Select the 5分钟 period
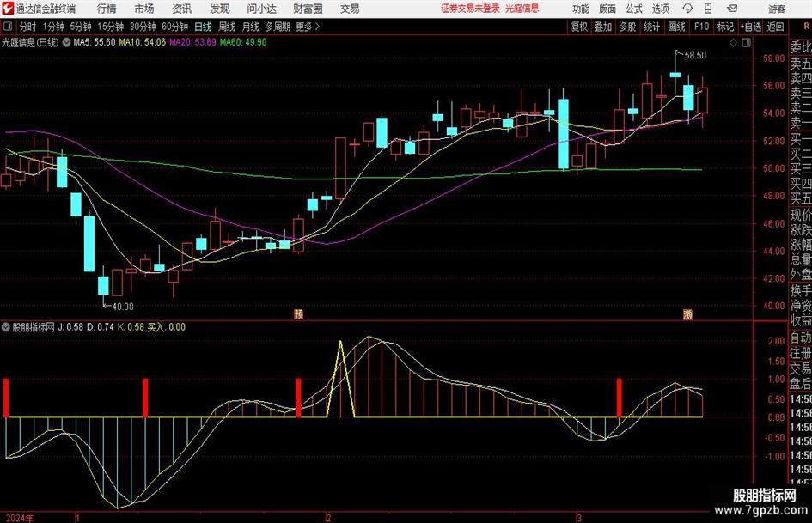Screen dimensions: 812x523 tap(81, 27)
